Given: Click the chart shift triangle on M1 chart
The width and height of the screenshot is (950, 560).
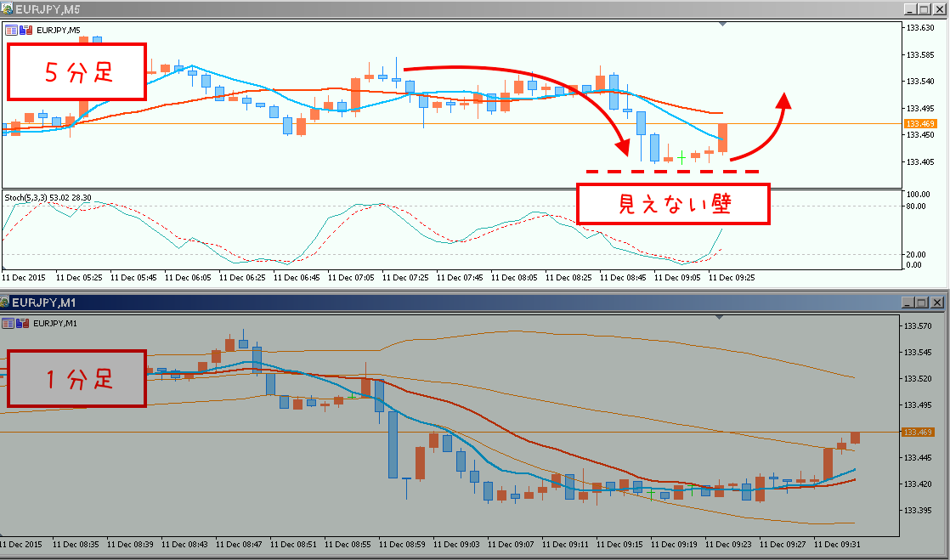Looking at the screenshot, I should coord(720,318).
